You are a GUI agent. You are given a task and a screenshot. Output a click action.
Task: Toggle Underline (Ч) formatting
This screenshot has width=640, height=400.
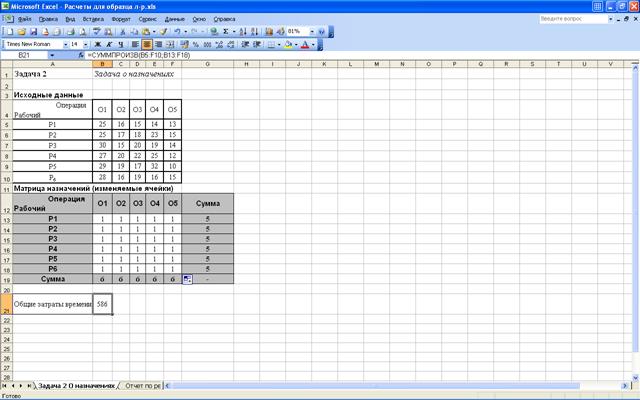(121, 44)
